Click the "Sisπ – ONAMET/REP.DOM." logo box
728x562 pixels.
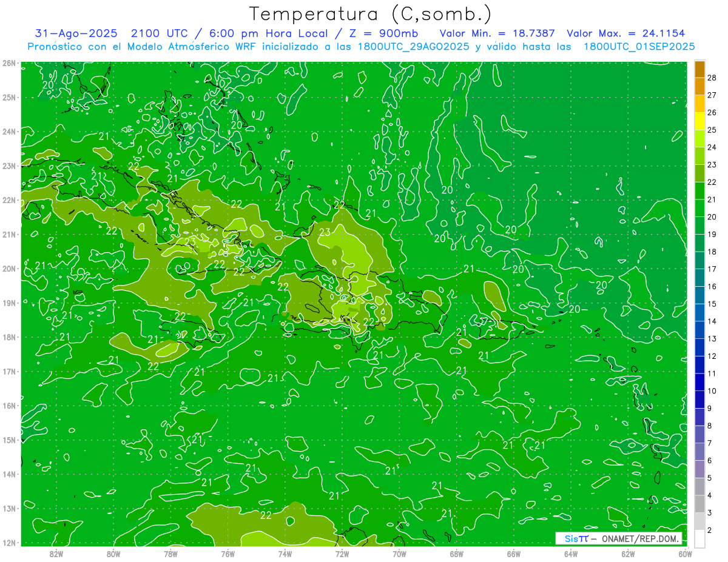(618, 538)
